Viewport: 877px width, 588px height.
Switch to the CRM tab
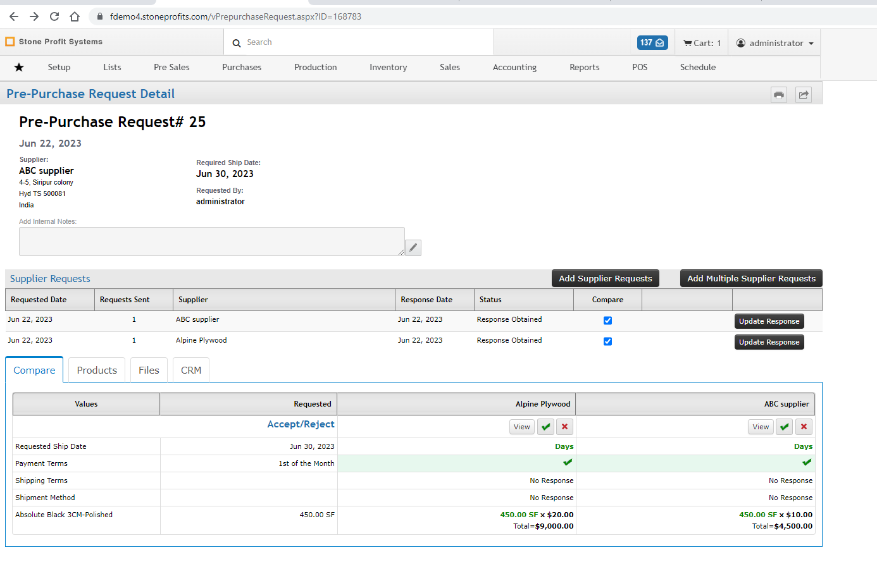point(191,370)
